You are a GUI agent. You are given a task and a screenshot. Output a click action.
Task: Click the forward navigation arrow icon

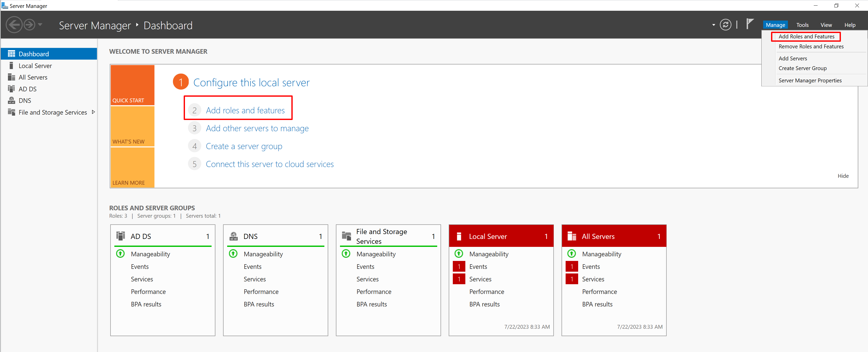click(x=30, y=25)
